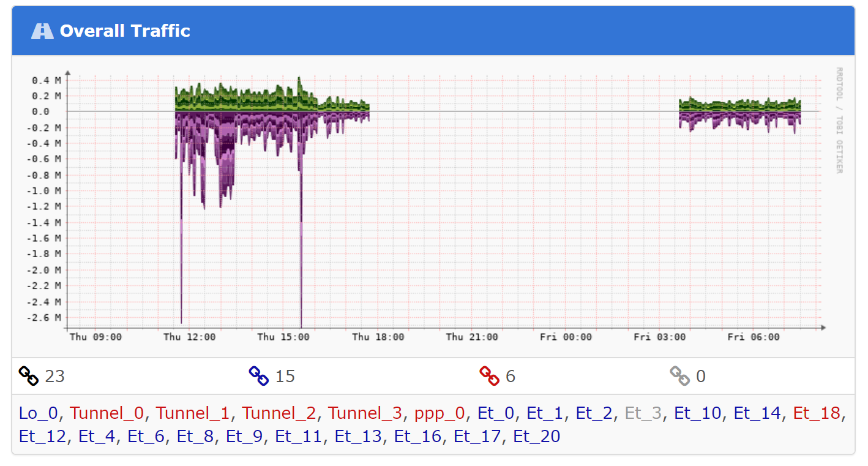This screenshot has height=466, width=868.
Task: Click the Thu 15:00 traffic spike
Action: click(x=301, y=245)
